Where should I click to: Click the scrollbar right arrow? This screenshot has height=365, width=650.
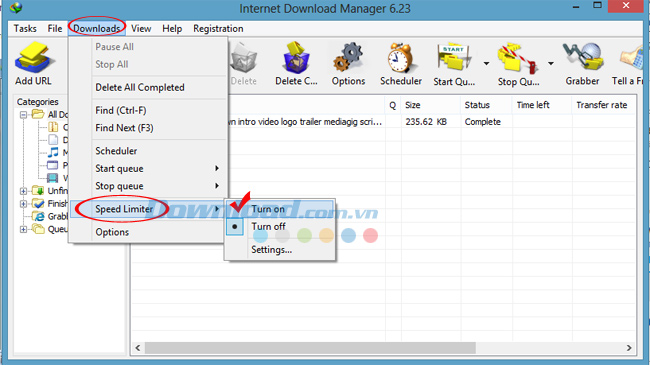(x=629, y=348)
